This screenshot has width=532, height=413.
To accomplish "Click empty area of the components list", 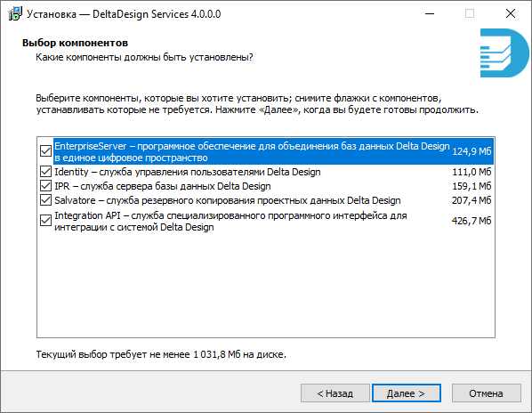I will (x=266, y=285).
